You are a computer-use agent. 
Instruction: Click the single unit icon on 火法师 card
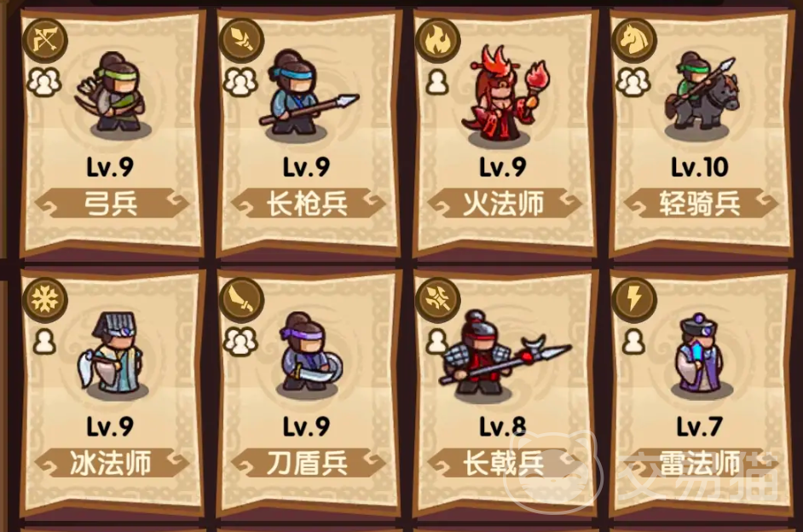(x=436, y=81)
